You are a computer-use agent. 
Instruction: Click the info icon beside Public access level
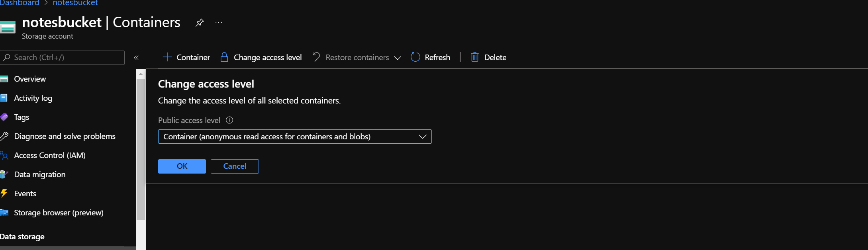click(x=229, y=120)
